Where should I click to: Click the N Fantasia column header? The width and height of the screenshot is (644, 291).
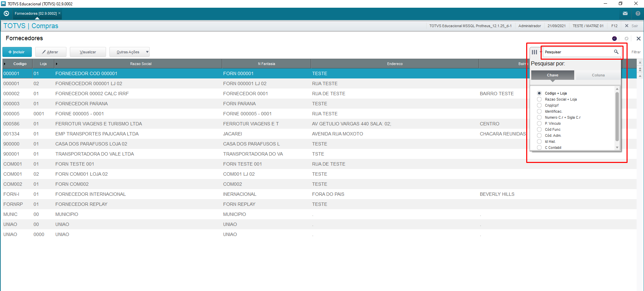(x=266, y=64)
